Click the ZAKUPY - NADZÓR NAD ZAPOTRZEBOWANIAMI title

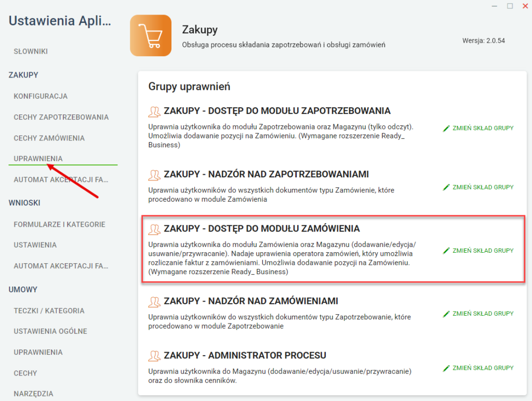click(267, 174)
